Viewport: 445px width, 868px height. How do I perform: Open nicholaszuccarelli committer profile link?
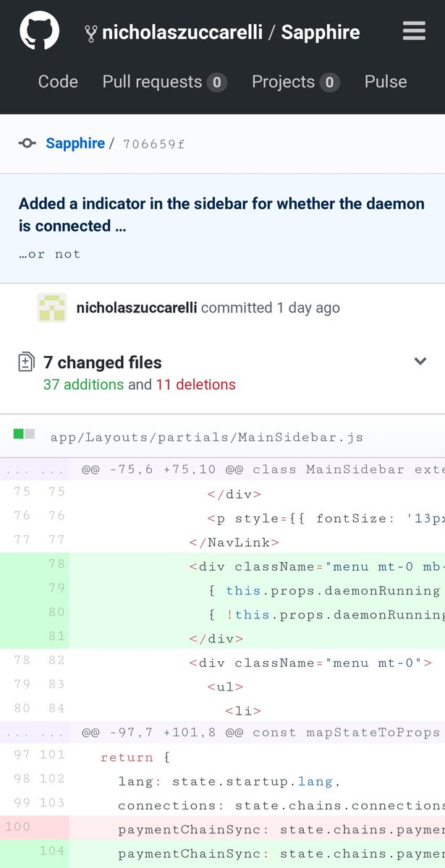[x=137, y=307]
